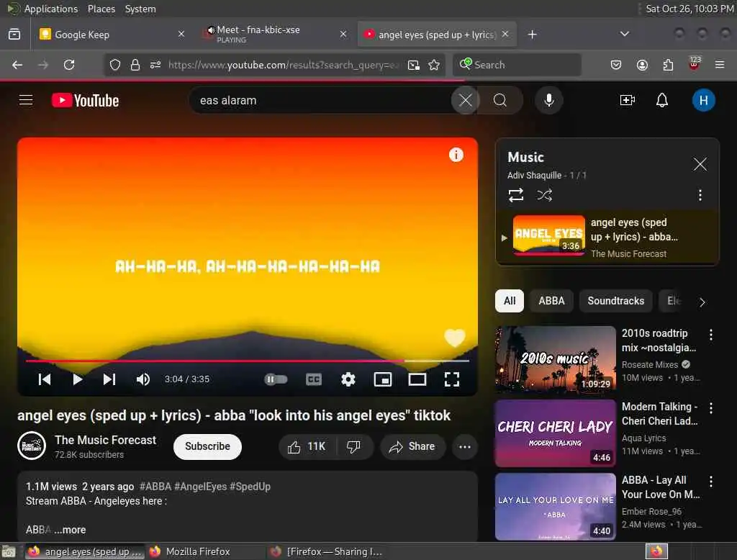This screenshot has width=737, height=560.
Task: Open options for 2010s roadtrip mix video
Action: [710, 334]
